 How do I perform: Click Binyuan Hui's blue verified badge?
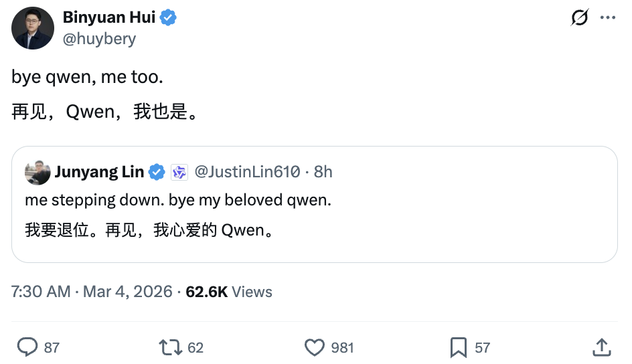[168, 18]
